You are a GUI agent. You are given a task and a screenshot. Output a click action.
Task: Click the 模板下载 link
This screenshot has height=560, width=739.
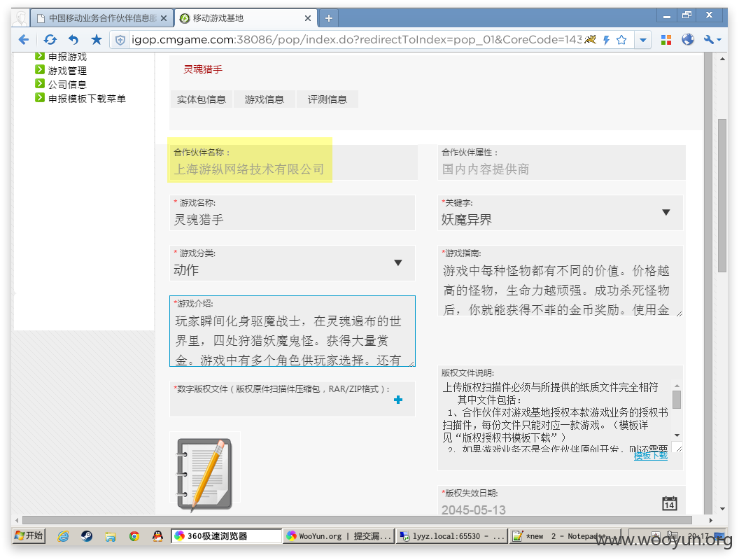tap(651, 456)
